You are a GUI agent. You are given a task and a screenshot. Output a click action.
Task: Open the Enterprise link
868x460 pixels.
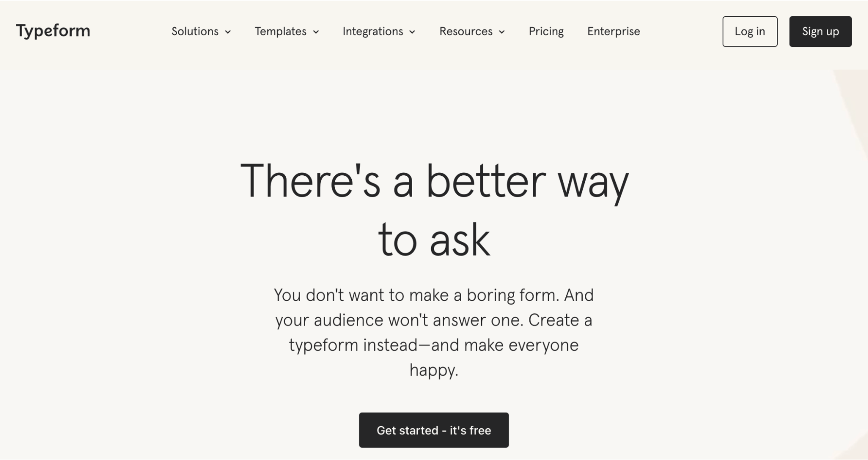tap(613, 31)
